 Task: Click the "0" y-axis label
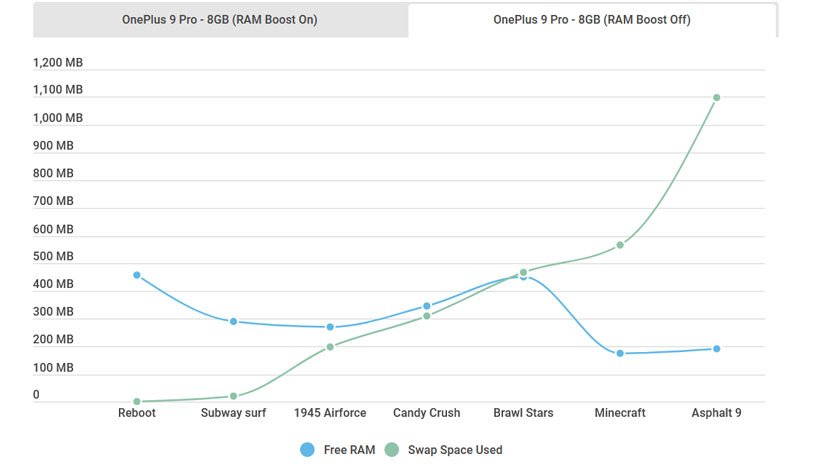pyautogui.click(x=36, y=395)
